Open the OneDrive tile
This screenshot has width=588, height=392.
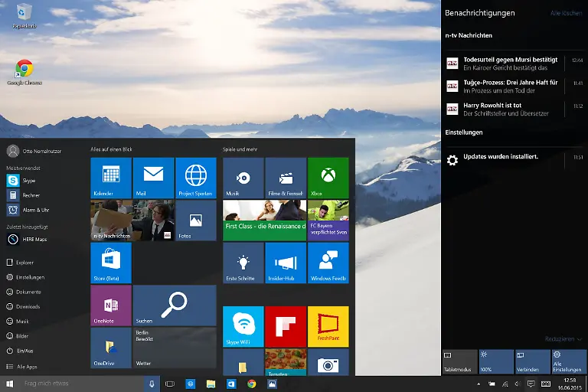pos(111,348)
